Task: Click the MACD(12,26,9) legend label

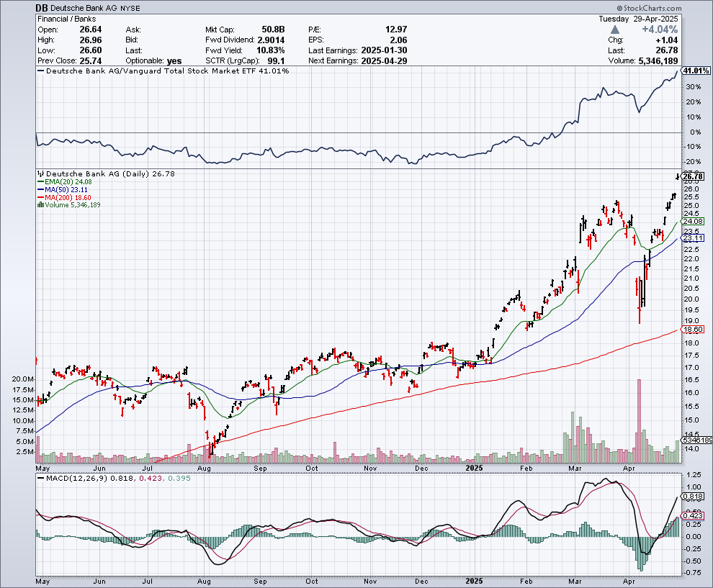Action: (x=76, y=478)
